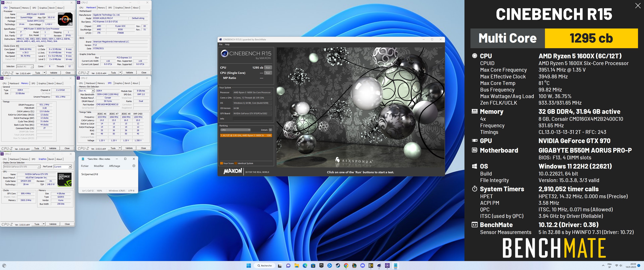Open the volume speaker tray icon
The image size is (644, 270).
click(x=621, y=265)
